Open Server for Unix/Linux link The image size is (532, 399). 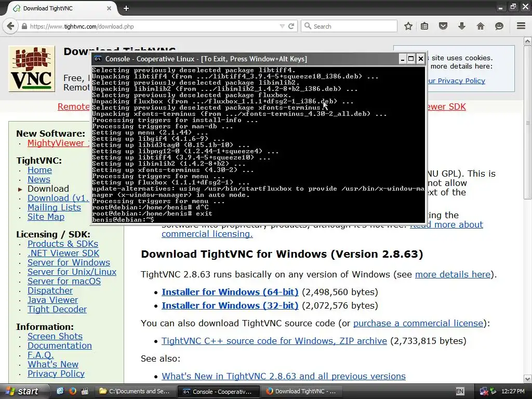pos(72,272)
